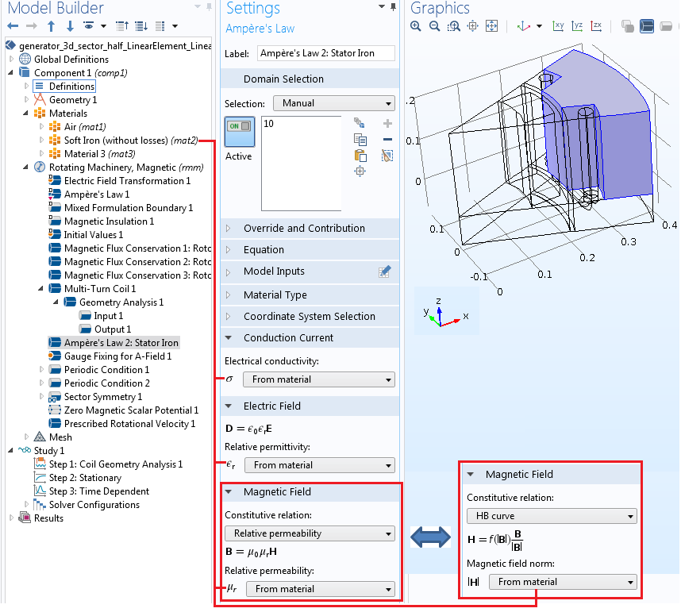Viewport: 681px width, 616px height.
Task: Collapse the Component 1 tree node
Action: point(11,73)
